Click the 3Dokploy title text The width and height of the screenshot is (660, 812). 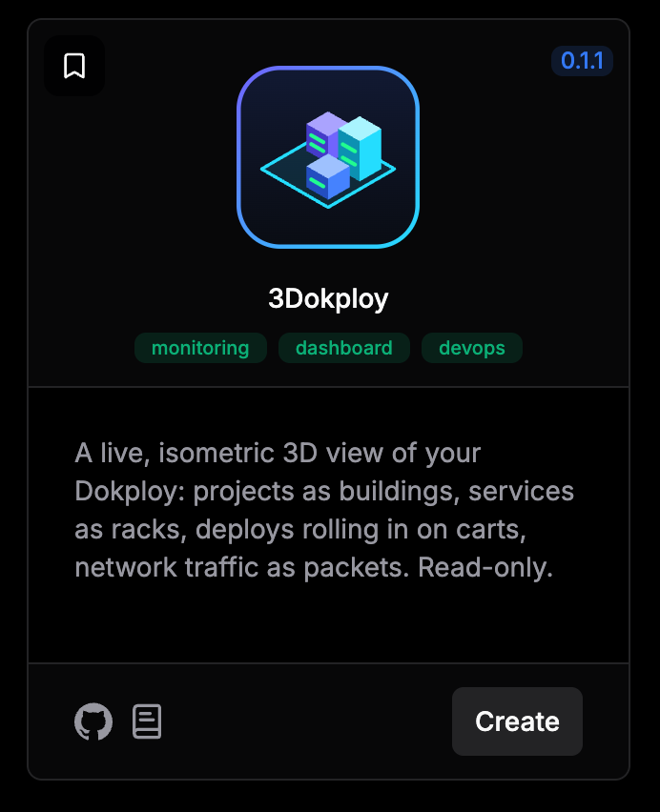328,299
